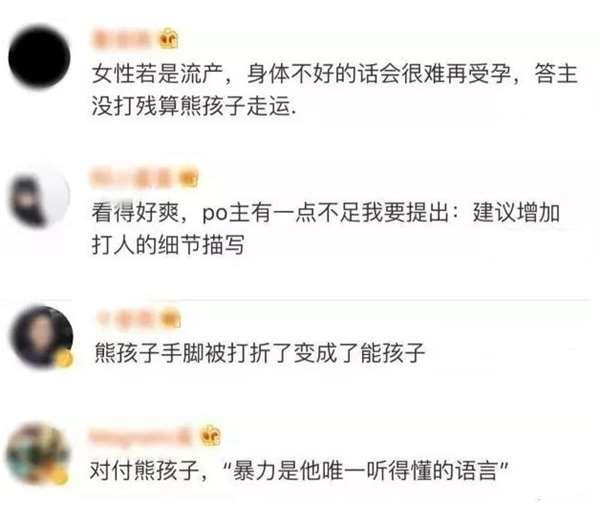Open the blurred username of the first commenter
This screenshot has width=600, height=522.
[x=121, y=39]
